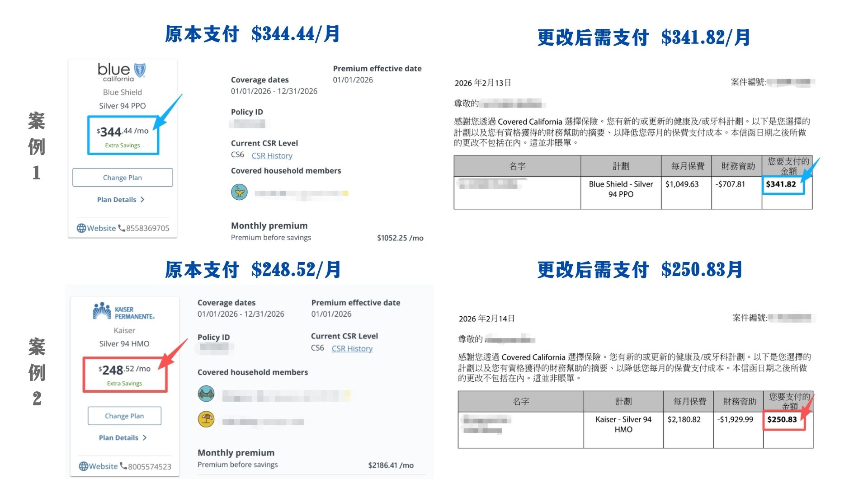Click the Kaiser Permanente logo
Viewport: 868px width, 488px height.
click(123, 311)
